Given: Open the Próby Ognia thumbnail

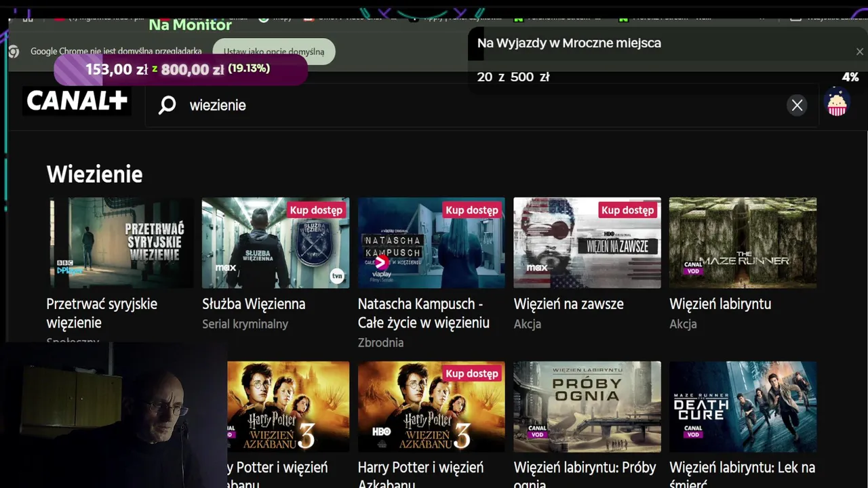Looking at the screenshot, I should point(587,407).
